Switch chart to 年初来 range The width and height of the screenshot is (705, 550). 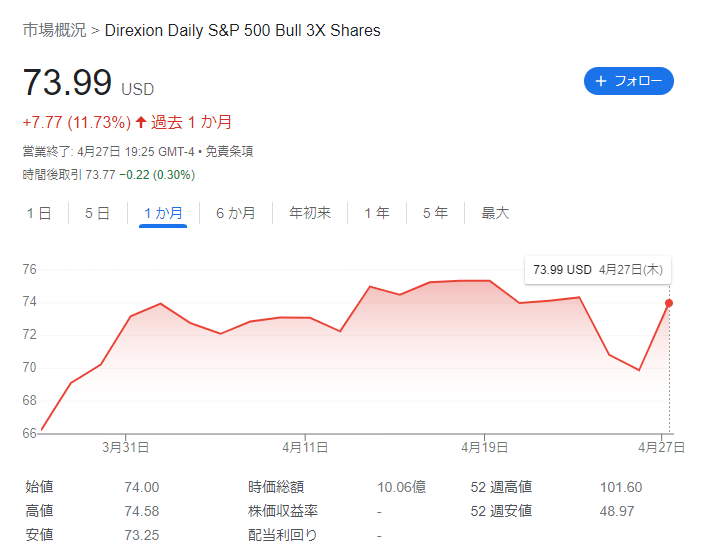(x=310, y=213)
